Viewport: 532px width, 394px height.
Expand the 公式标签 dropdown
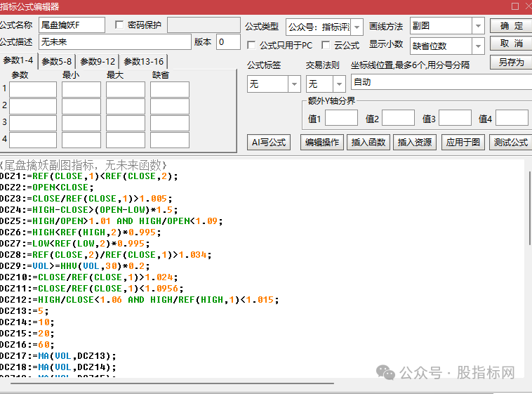(x=294, y=84)
